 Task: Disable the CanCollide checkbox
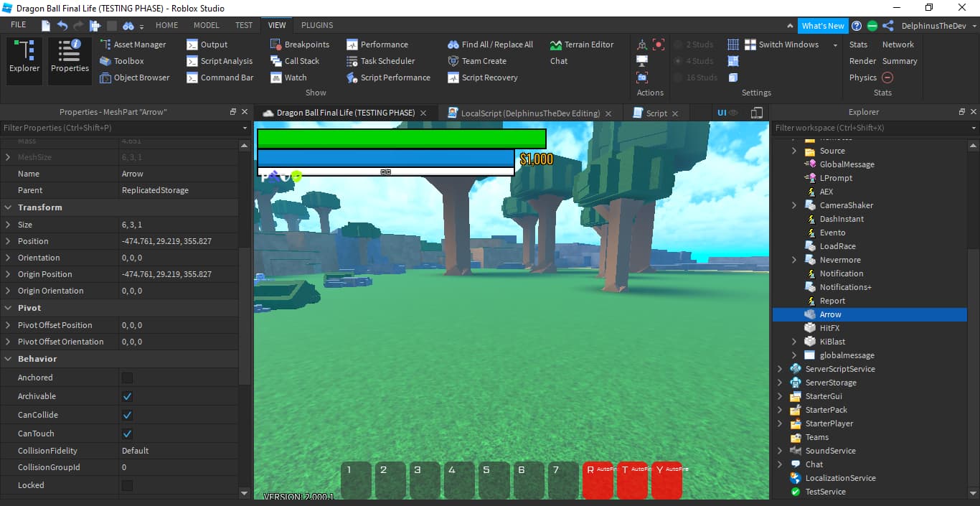point(128,415)
